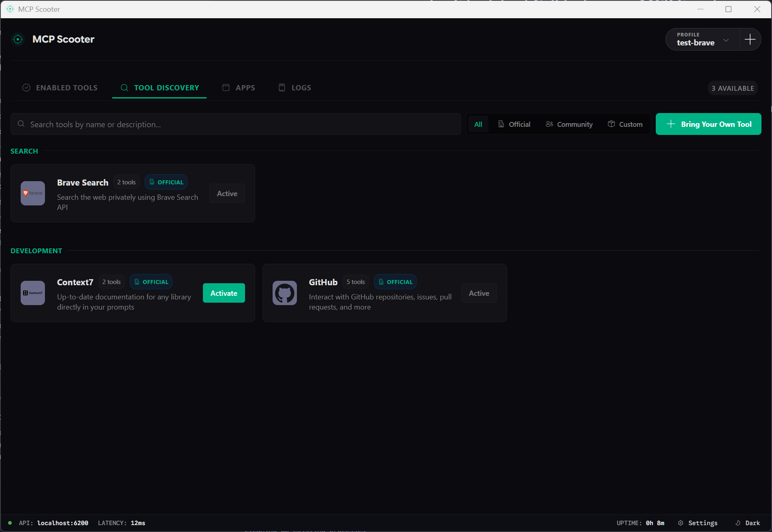Click the moon icon beside Dark
The width and height of the screenshot is (772, 532).
pos(738,523)
